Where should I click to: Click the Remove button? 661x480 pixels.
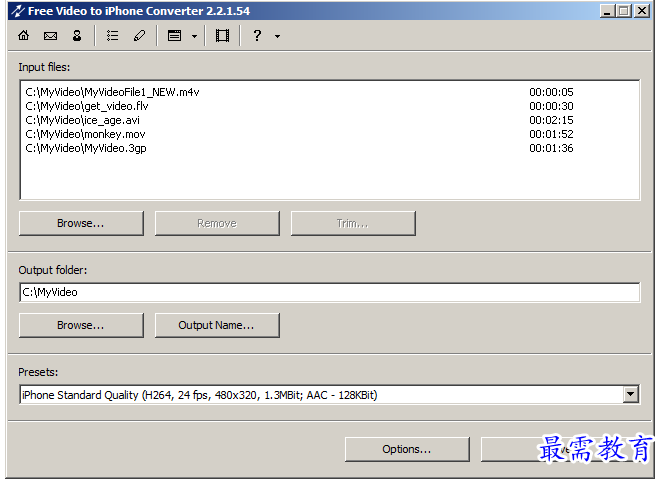pos(217,223)
